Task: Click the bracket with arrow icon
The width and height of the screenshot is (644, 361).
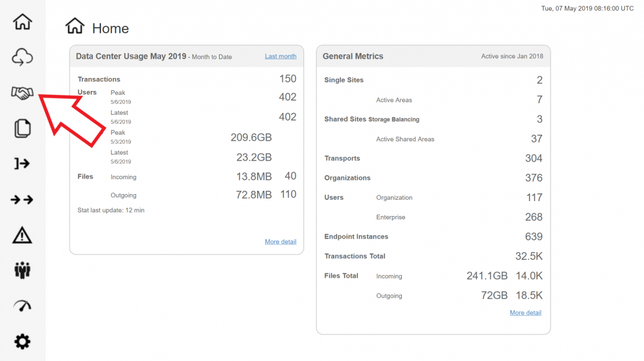Action: pos(23,164)
